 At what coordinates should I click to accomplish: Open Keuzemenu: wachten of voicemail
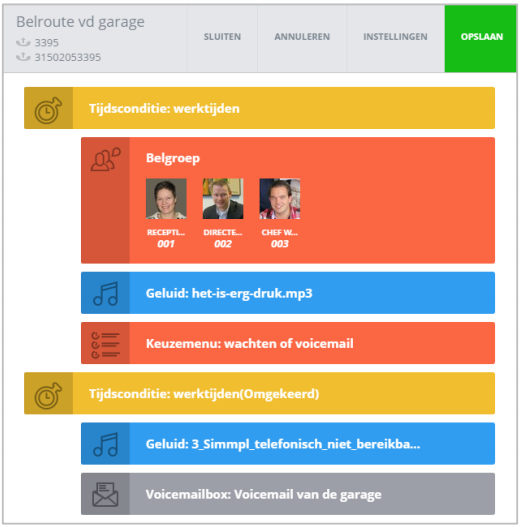pyautogui.click(x=288, y=343)
